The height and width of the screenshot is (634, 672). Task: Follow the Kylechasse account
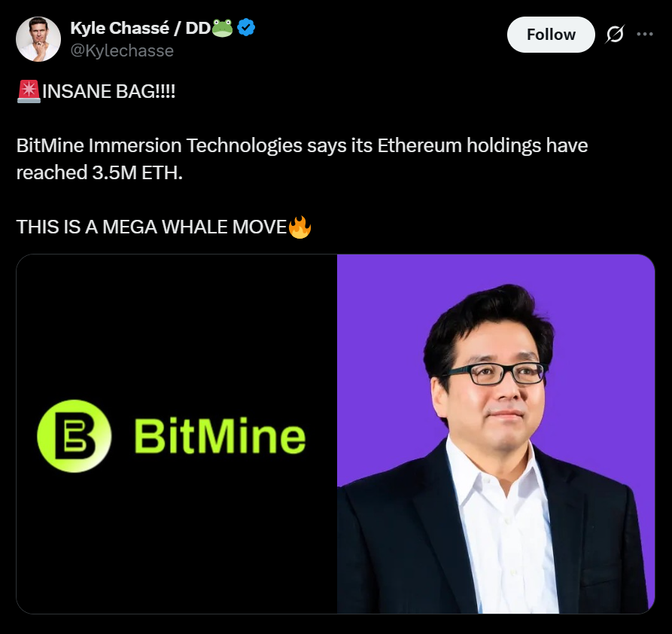pyautogui.click(x=551, y=35)
